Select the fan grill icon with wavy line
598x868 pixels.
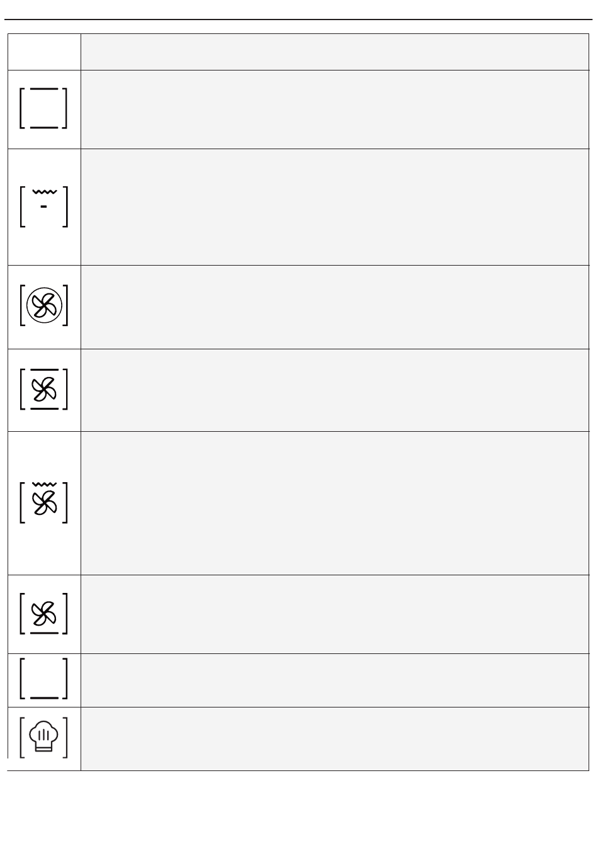43,502
